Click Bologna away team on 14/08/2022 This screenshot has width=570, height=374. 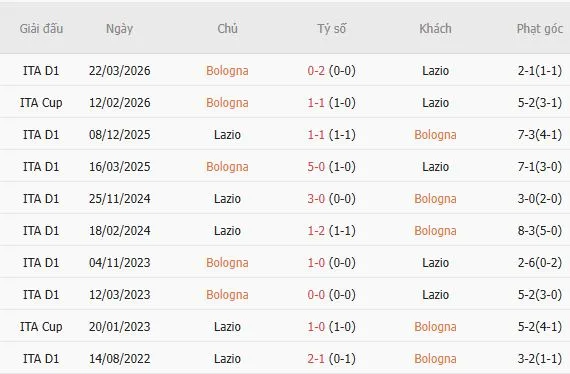tap(435, 359)
